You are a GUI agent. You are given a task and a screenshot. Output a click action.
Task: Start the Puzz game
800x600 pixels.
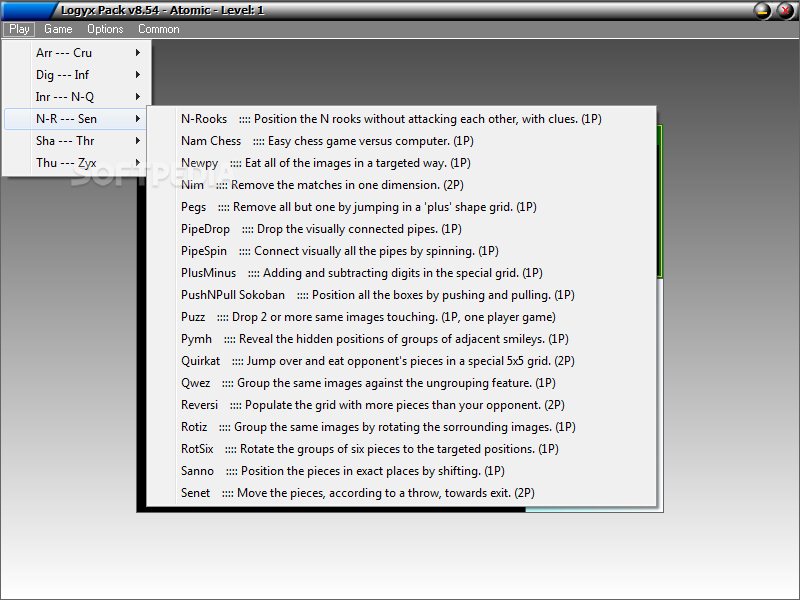(401, 316)
